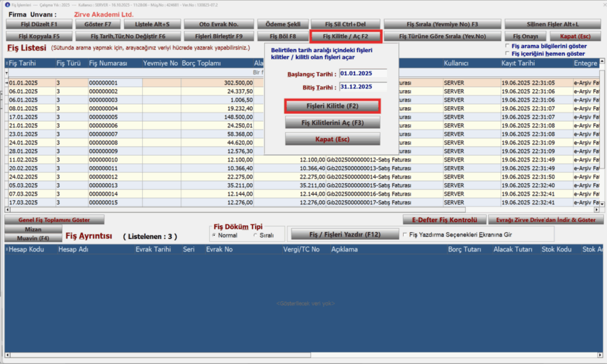Check Fiş Yazdırma Seçenekleri Ekranına Gir
Screen dimensions: 607x364
click(405, 235)
